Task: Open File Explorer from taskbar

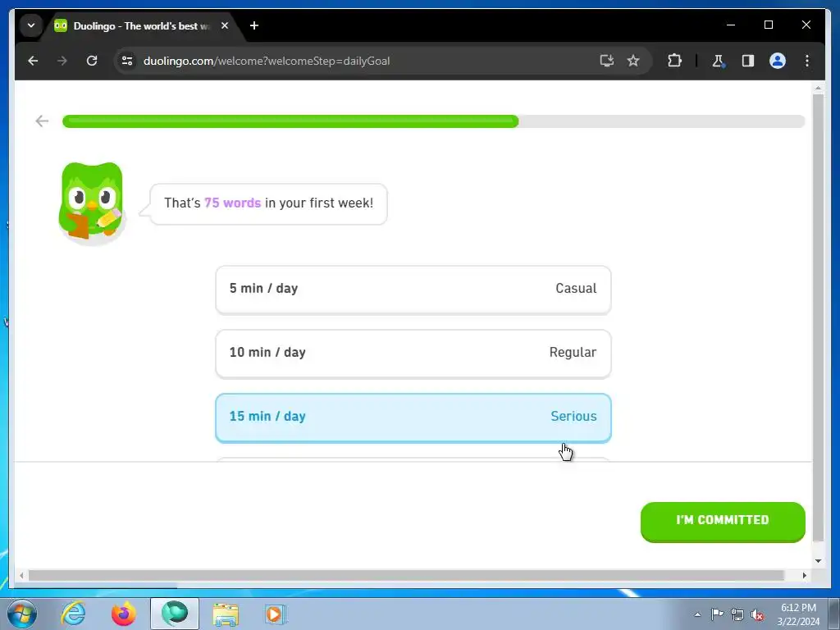Action: point(226,614)
